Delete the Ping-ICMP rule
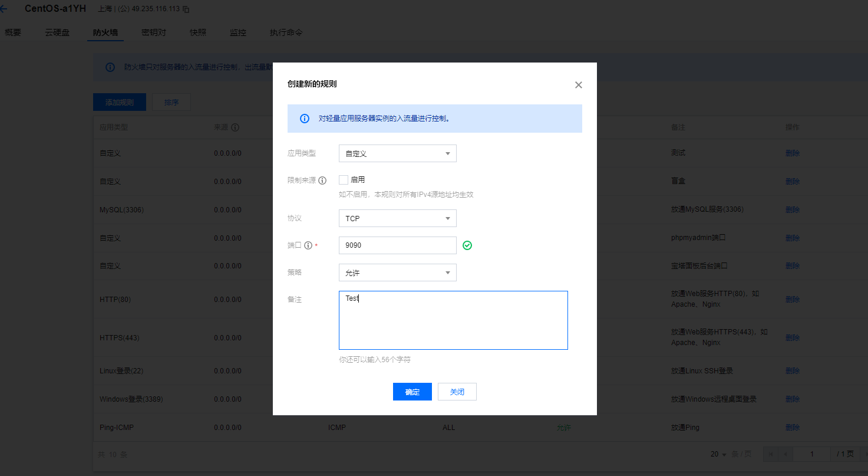 793,427
